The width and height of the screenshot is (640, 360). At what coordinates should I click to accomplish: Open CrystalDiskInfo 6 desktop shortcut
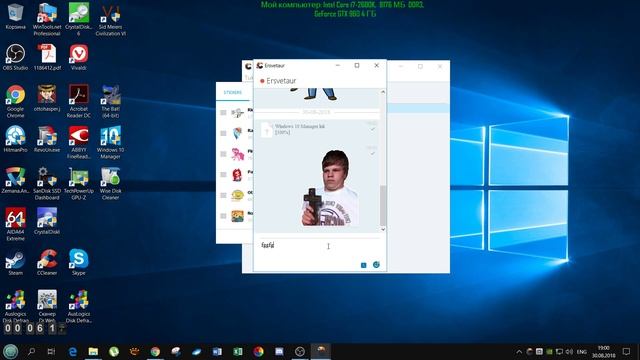78,19
